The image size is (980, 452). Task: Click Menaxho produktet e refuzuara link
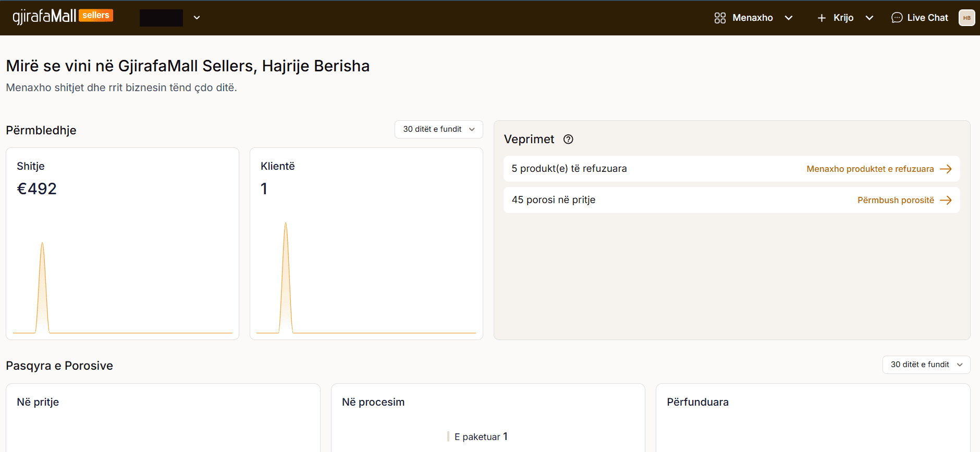pyautogui.click(x=870, y=169)
